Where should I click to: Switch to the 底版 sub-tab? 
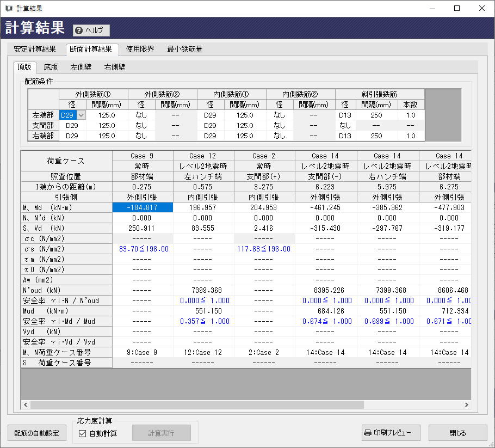[x=51, y=67]
